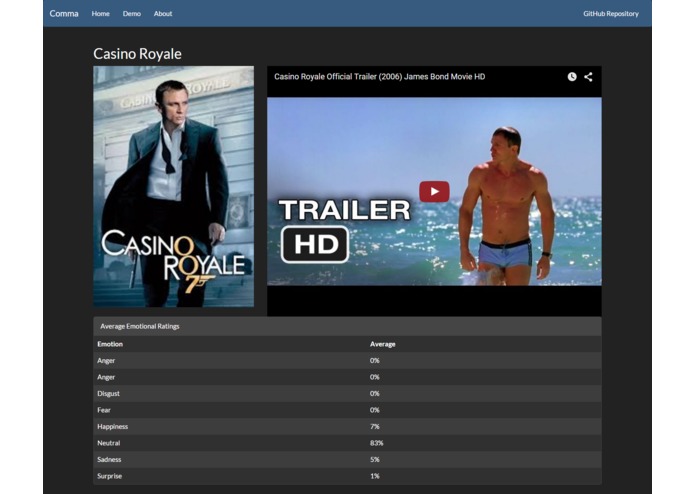Click the Emotion column header
Screen dimensions: 695x494
[110, 344]
